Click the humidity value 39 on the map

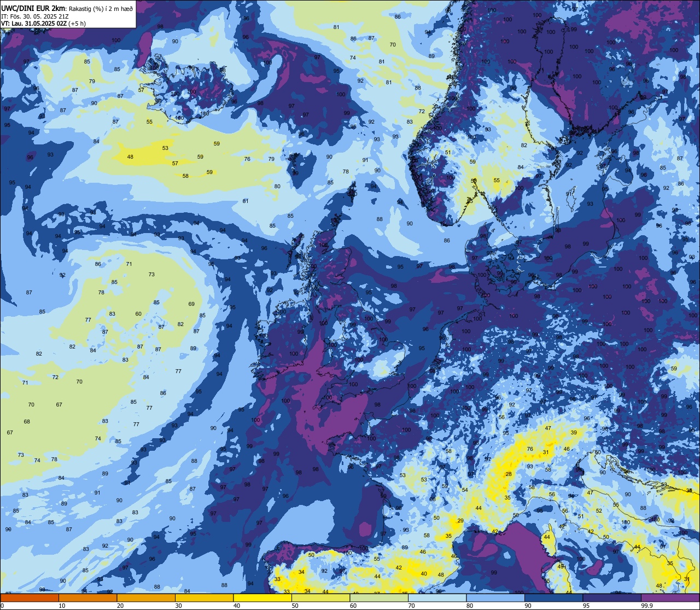(574, 433)
